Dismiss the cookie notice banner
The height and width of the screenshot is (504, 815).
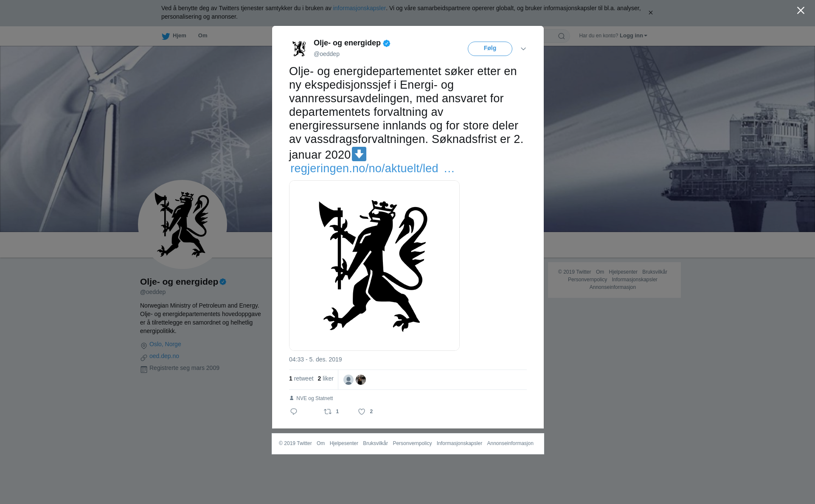click(x=650, y=13)
